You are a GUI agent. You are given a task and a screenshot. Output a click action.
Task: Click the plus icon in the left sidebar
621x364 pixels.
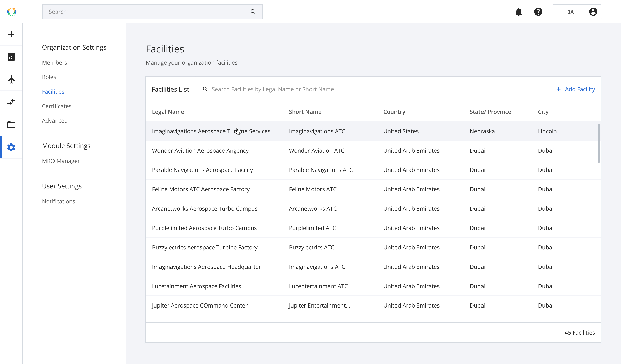11,34
